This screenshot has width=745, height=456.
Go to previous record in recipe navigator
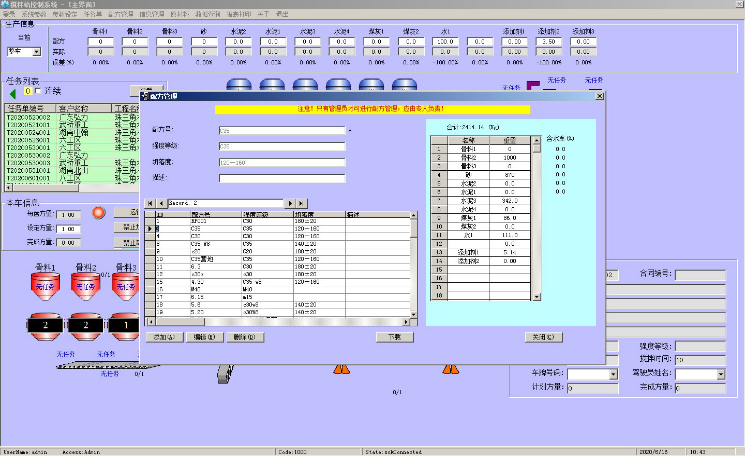(162, 203)
